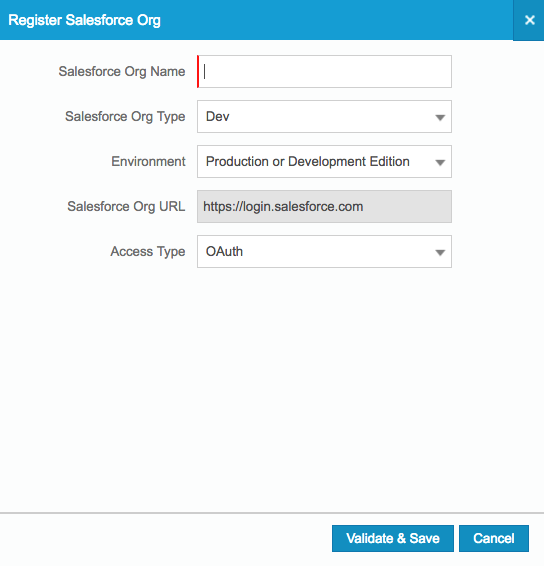This screenshot has width=544, height=566.
Task: Focus the Salesforce Org Name field
Action: (x=324, y=71)
